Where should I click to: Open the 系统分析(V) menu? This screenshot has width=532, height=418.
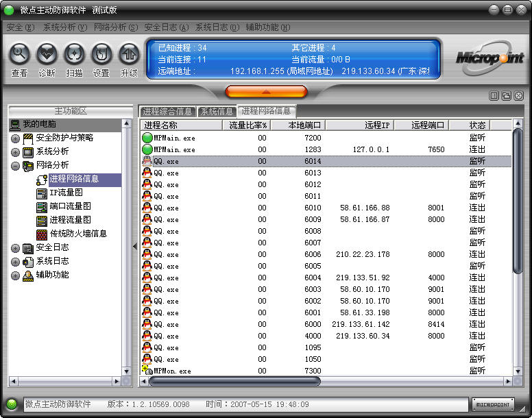coord(65,27)
